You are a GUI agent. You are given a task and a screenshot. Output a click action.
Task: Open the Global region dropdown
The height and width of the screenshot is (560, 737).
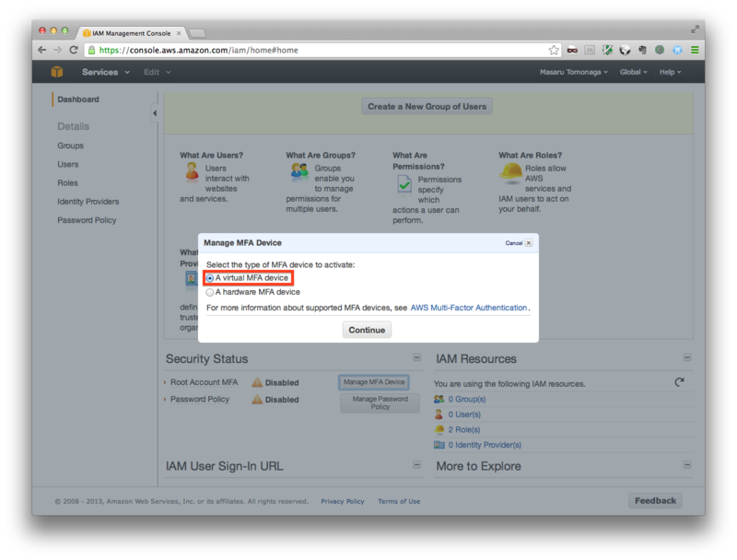pyautogui.click(x=634, y=72)
